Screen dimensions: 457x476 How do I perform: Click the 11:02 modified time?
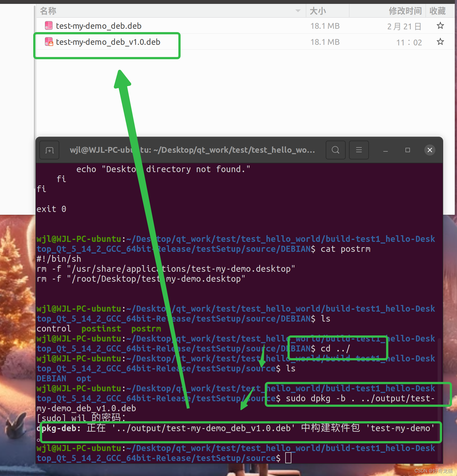(409, 42)
